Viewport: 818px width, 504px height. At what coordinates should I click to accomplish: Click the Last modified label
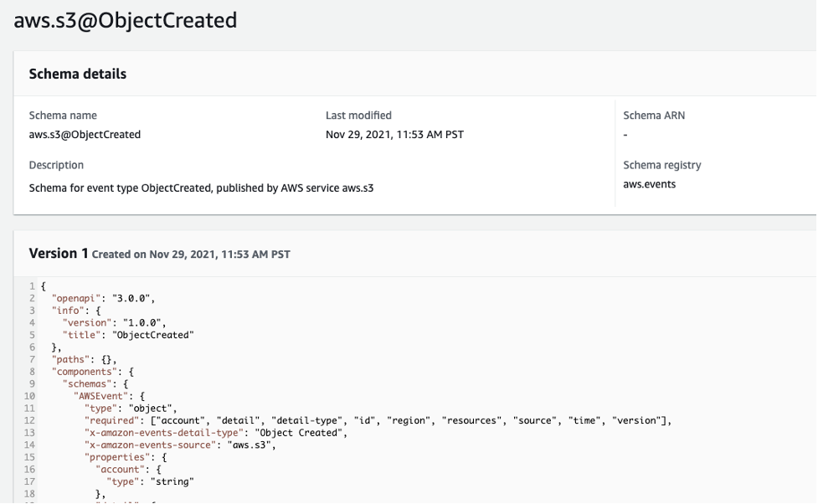coord(358,116)
